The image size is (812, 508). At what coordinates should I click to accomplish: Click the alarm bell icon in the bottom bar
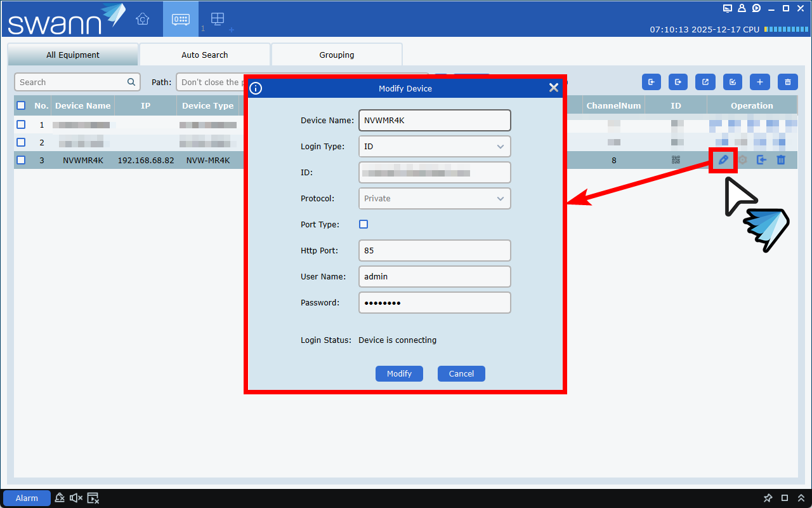coord(60,498)
